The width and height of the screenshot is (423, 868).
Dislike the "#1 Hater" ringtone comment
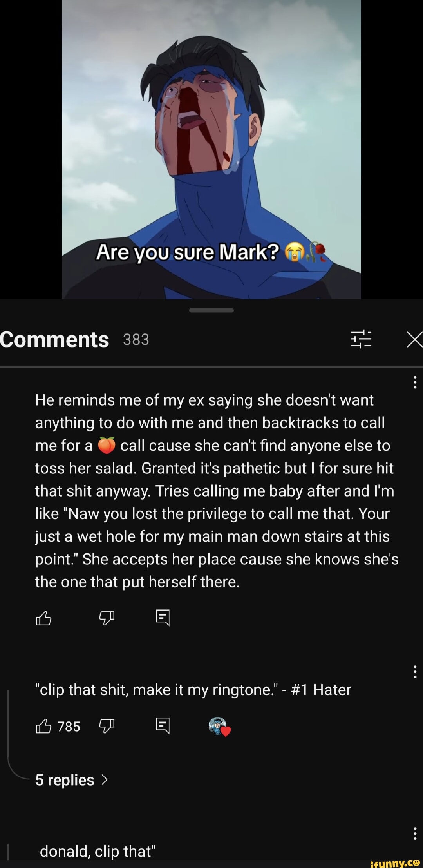pyautogui.click(x=107, y=726)
